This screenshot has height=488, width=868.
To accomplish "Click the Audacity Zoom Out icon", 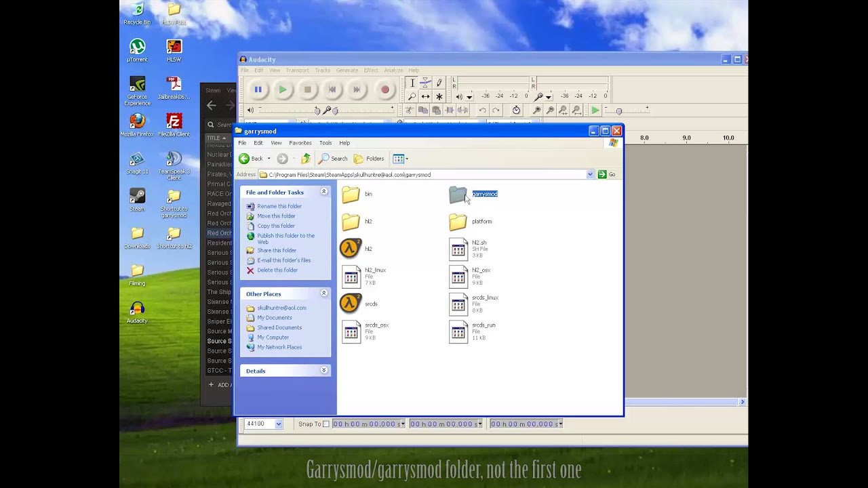I will [550, 110].
